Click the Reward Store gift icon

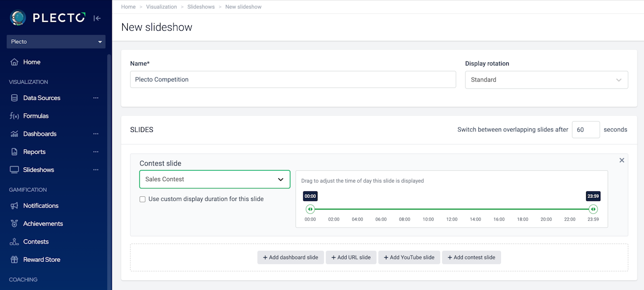[14, 260]
